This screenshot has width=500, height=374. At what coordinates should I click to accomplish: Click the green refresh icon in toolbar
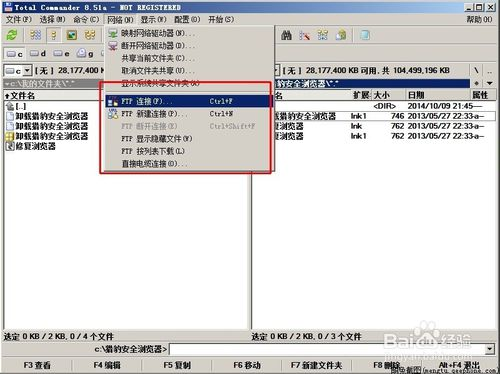(12, 35)
